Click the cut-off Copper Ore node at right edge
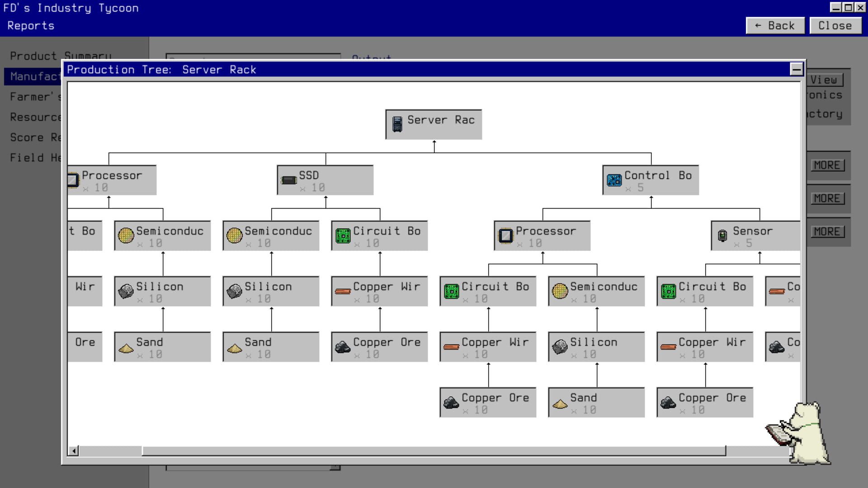The image size is (868, 488). click(783, 347)
